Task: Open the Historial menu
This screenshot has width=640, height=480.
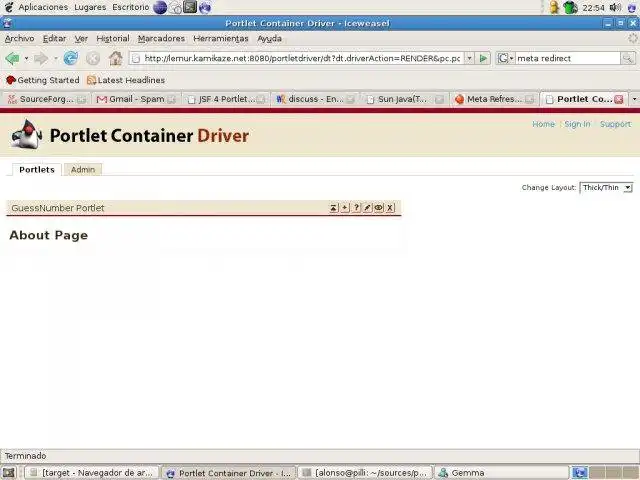Action: click(113, 38)
